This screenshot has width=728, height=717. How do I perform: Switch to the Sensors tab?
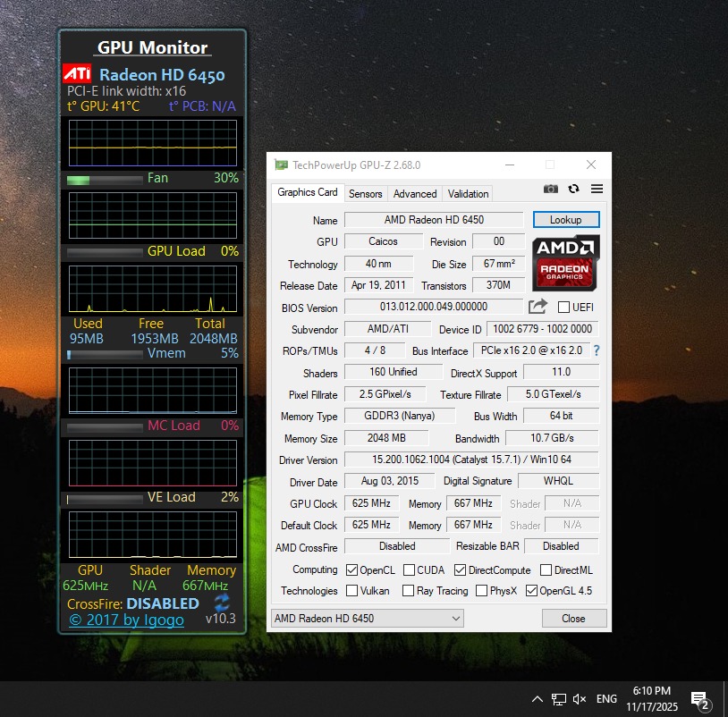pyautogui.click(x=365, y=193)
